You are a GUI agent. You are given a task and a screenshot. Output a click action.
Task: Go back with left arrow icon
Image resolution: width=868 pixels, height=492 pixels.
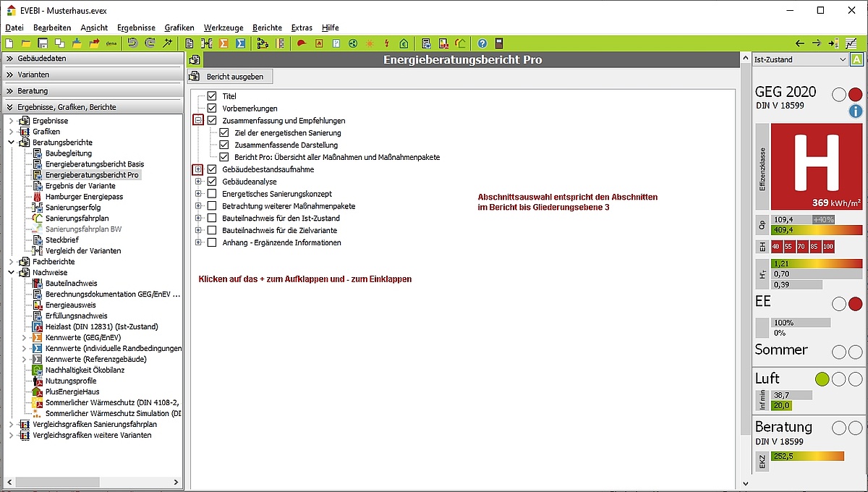click(x=799, y=43)
